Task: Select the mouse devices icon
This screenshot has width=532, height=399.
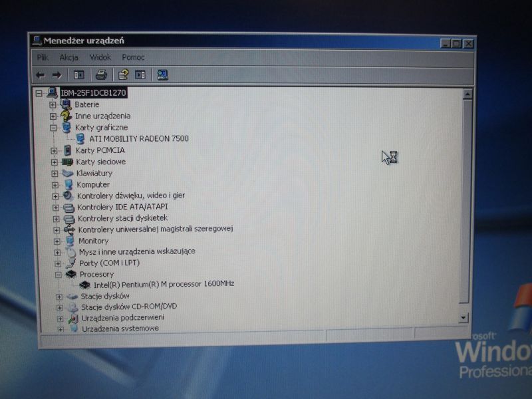Action: point(70,252)
